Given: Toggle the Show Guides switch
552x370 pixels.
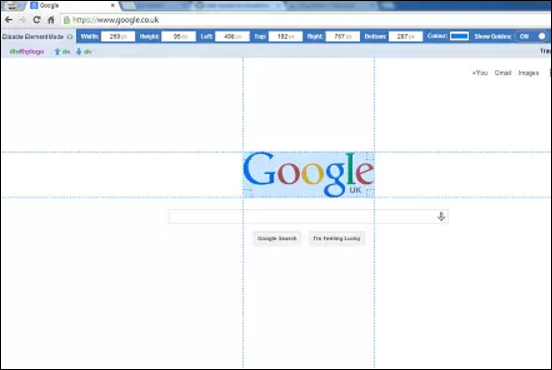Looking at the screenshot, I should pos(533,36).
